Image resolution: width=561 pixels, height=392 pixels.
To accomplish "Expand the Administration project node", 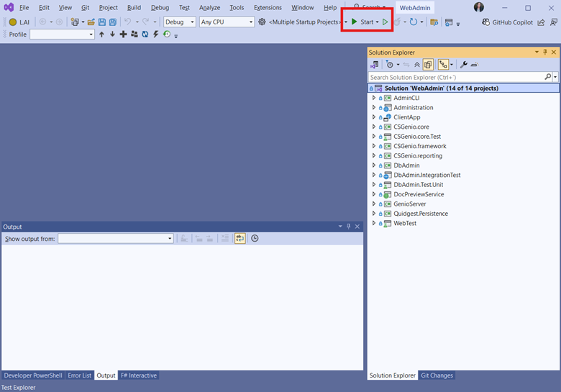I will tap(373, 107).
